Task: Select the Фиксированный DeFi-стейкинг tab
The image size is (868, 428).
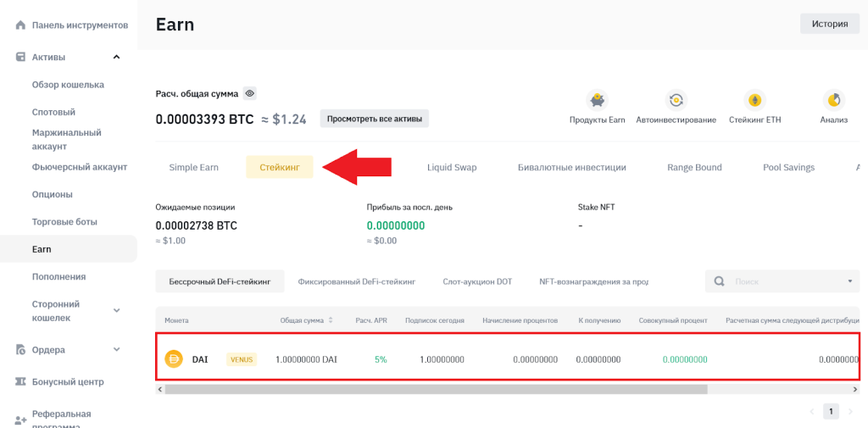Action: tap(356, 281)
